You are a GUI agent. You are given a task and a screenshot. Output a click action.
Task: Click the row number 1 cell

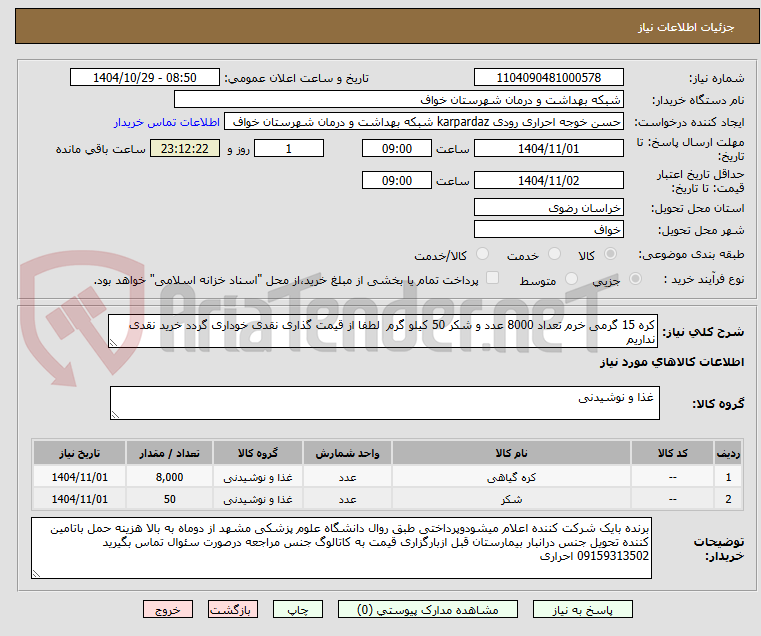click(x=728, y=477)
